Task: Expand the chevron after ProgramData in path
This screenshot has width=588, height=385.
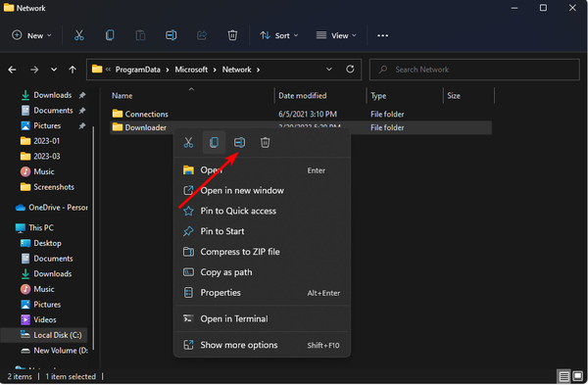Action: point(167,70)
